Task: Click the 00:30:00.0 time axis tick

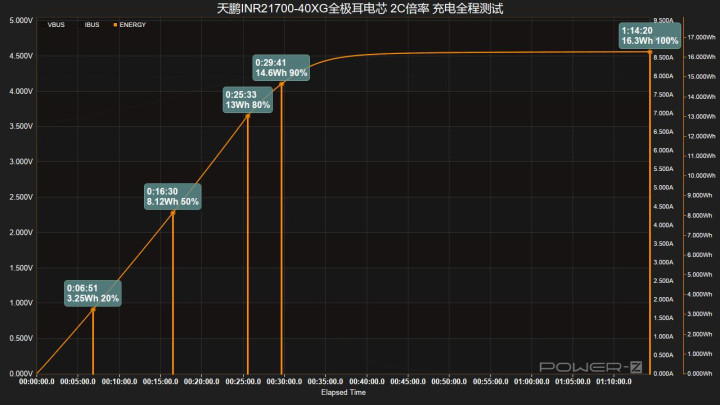Action: [284, 381]
